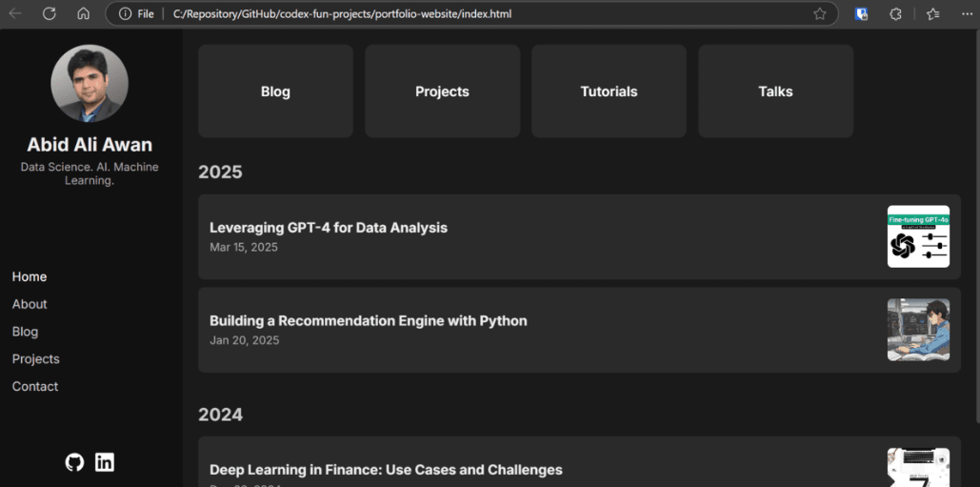Open the GitHub profile icon
Screen dimensions: 980x487
(74, 462)
